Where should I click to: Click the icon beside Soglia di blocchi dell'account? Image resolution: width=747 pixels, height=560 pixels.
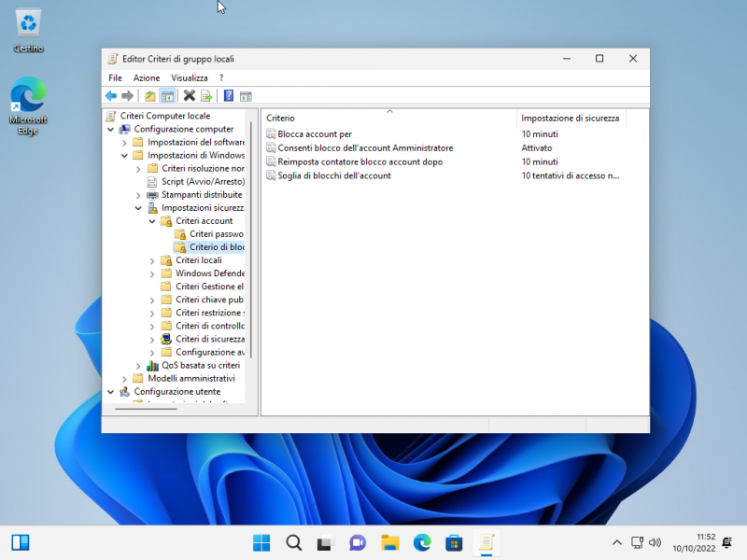pyautogui.click(x=271, y=175)
